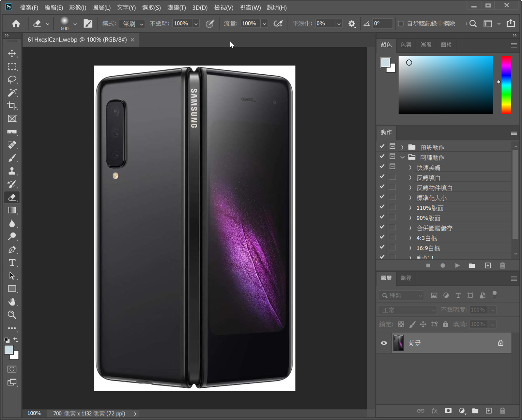Select the Lasso tool
The width and height of the screenshot is (522, 420).
click(12, 80)
